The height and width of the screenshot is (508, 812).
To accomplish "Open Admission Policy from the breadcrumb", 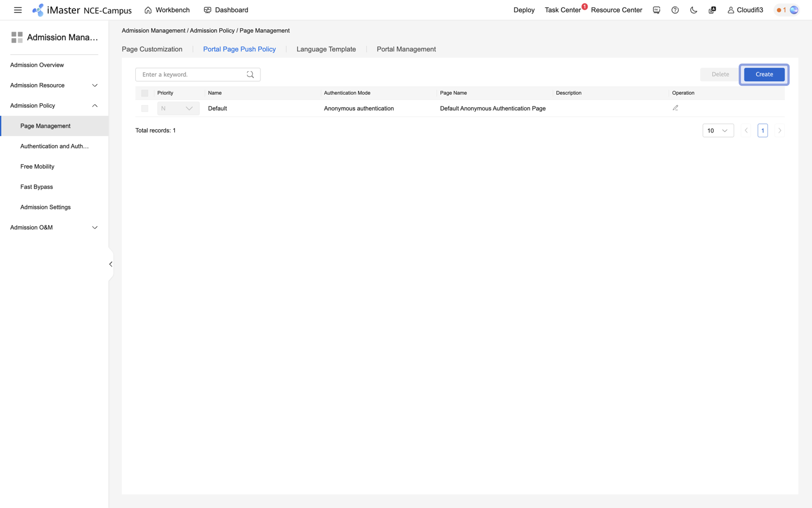I will [x=212, y=30].
